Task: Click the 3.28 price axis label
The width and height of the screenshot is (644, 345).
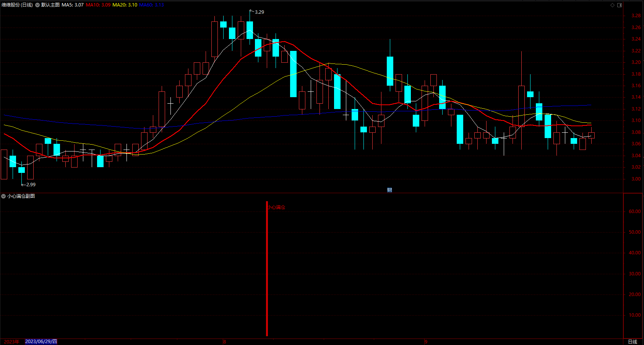Action: 636,16
